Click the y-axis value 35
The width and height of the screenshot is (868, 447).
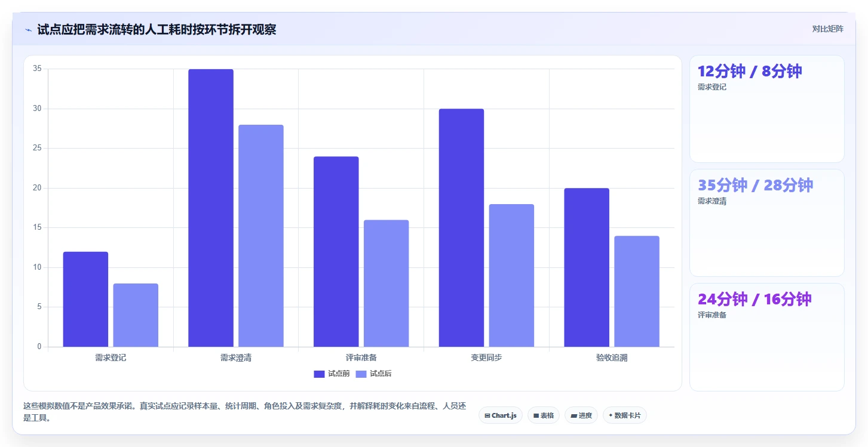[x=37, y=69]
